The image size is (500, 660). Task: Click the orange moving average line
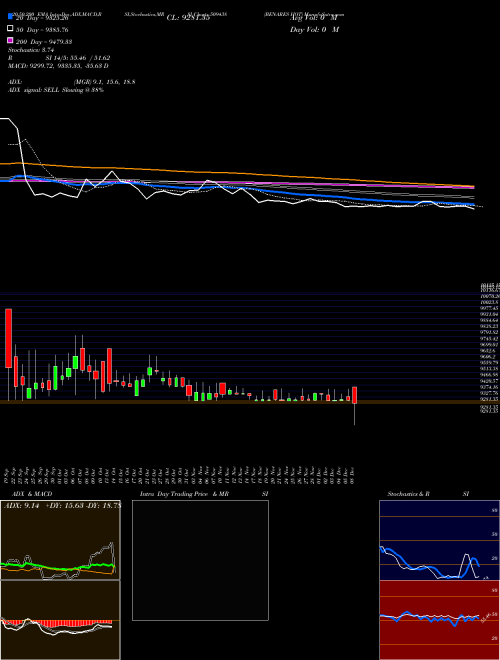(236, 173)
